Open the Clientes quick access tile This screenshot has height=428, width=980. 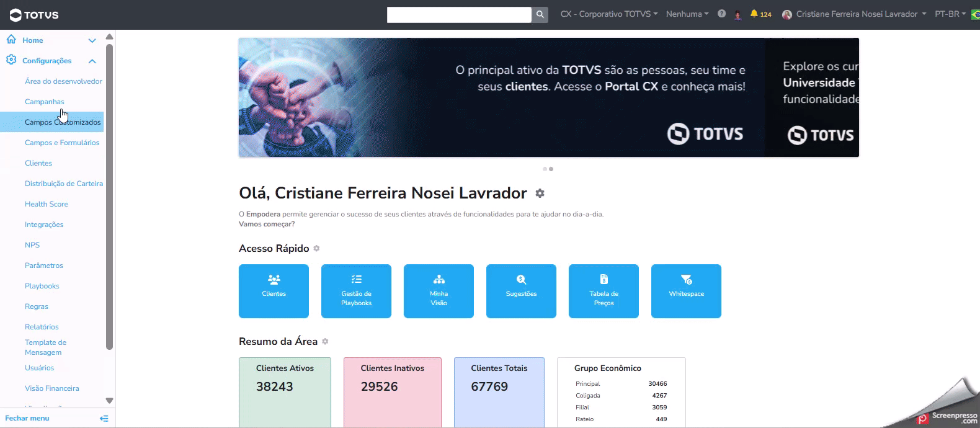(274, 291)
